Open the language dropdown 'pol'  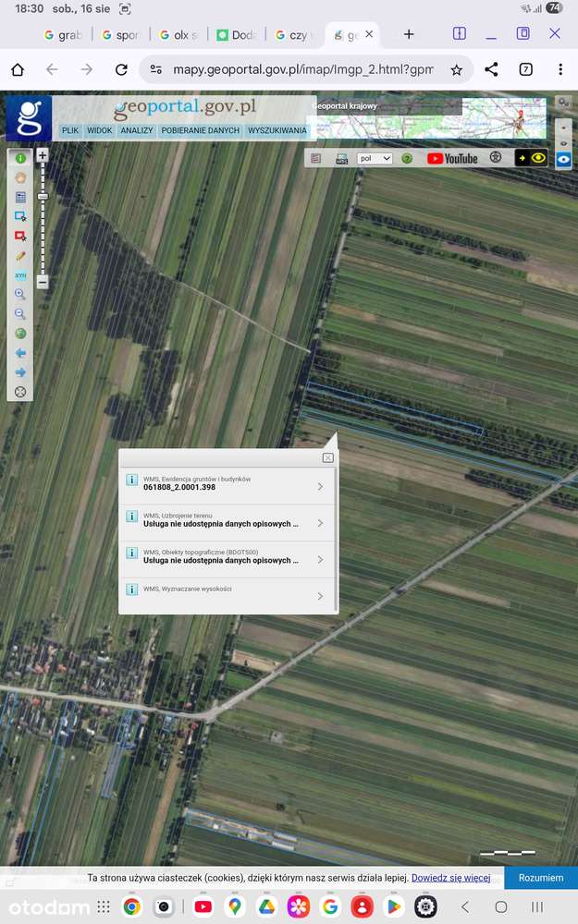click(375, 159)
